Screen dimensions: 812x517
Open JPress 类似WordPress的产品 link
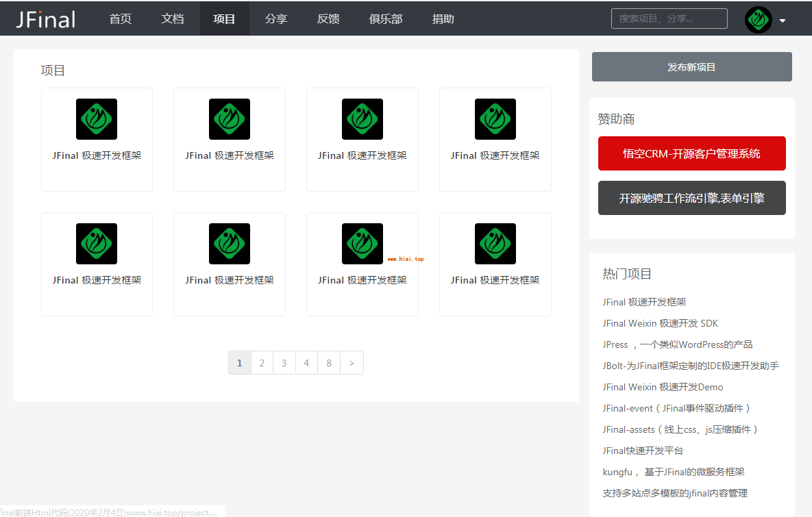[x=678, y=344]
